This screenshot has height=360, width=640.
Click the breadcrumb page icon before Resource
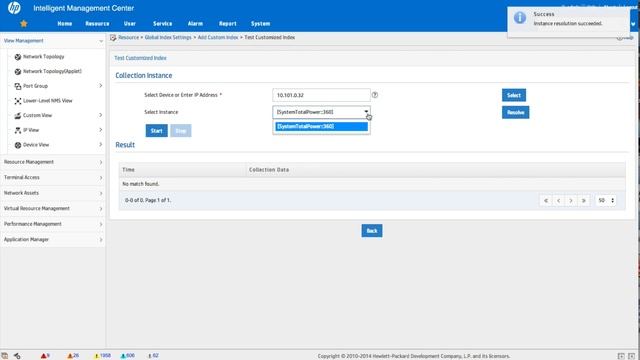point(113,38)
